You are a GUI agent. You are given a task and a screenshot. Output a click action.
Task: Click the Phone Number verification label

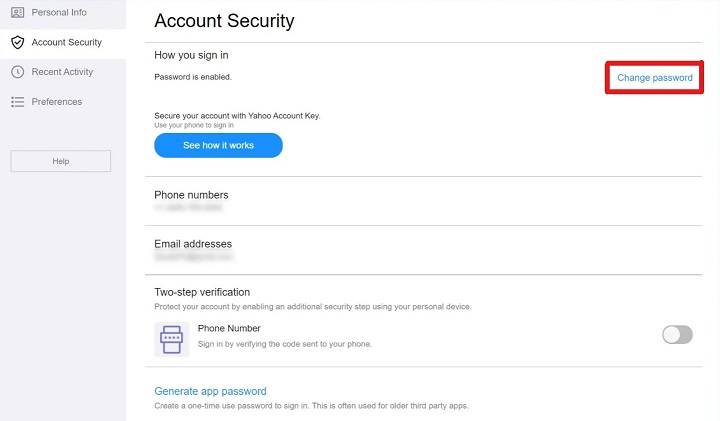click(229, 328)
